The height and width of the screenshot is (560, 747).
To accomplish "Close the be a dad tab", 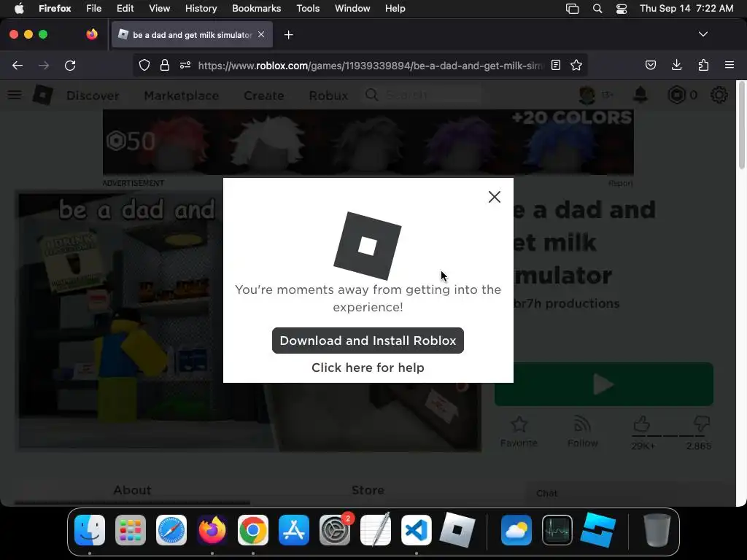I will [x=261, y=34].
